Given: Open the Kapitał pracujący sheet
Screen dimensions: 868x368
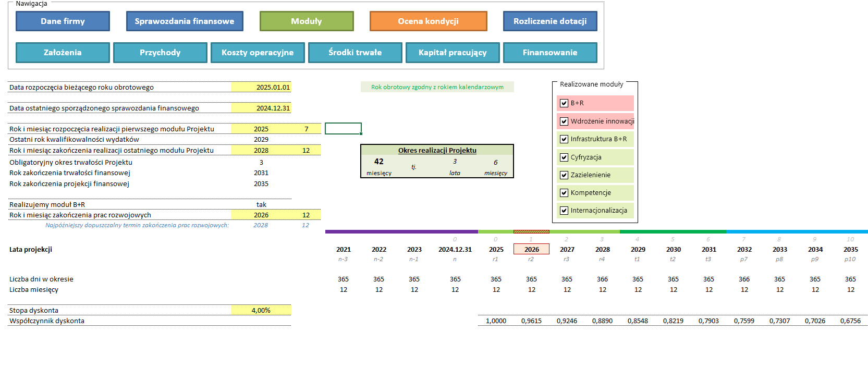Looking at the screenshot, I should tap(453, 53).
